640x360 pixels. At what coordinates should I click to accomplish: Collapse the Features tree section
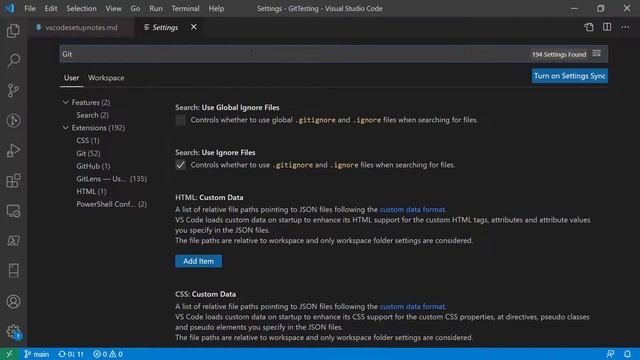click(65, 102)
